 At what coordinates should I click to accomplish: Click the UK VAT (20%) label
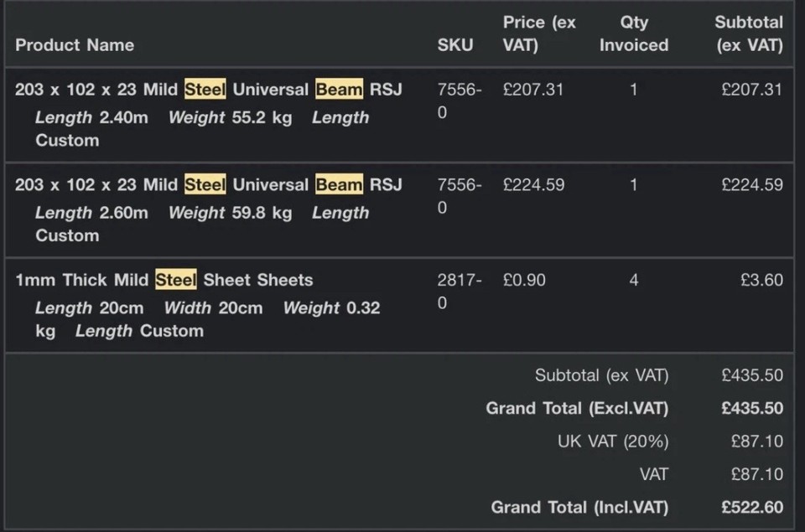tap(613, 442)
